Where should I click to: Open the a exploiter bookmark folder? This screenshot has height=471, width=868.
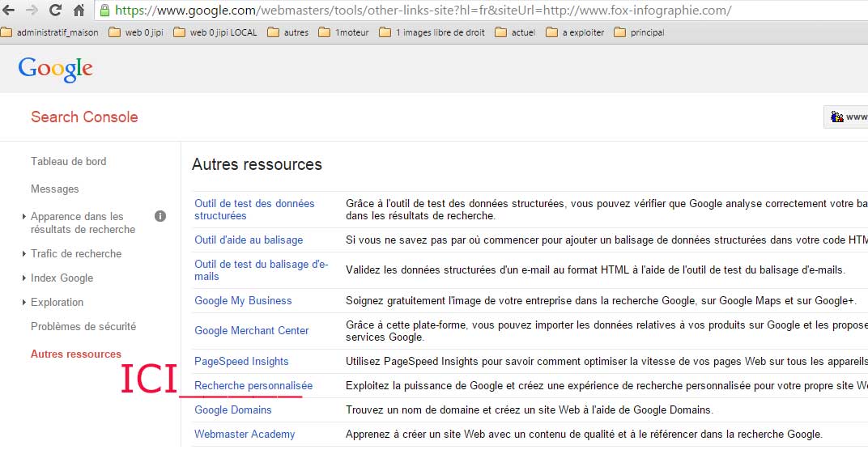point(575,32)
